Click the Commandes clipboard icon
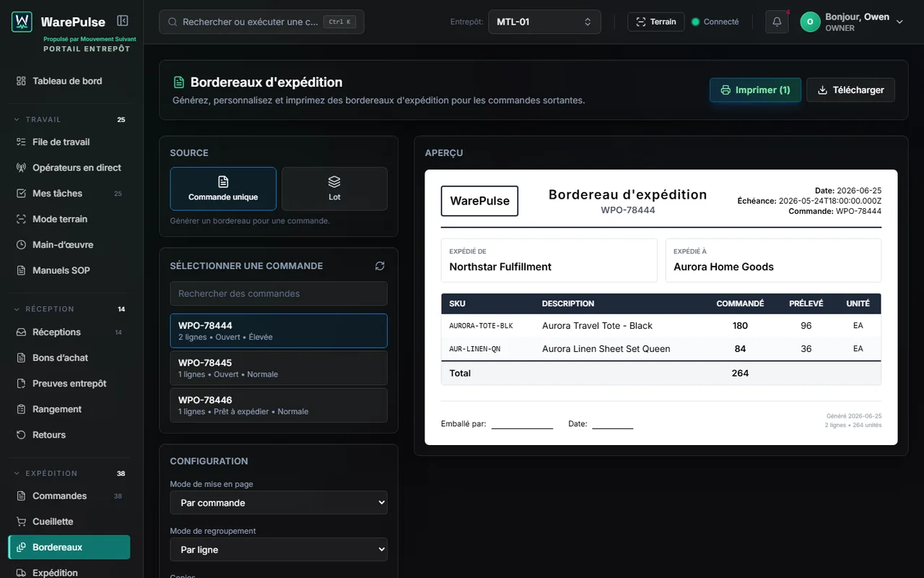 pos(21,496)
